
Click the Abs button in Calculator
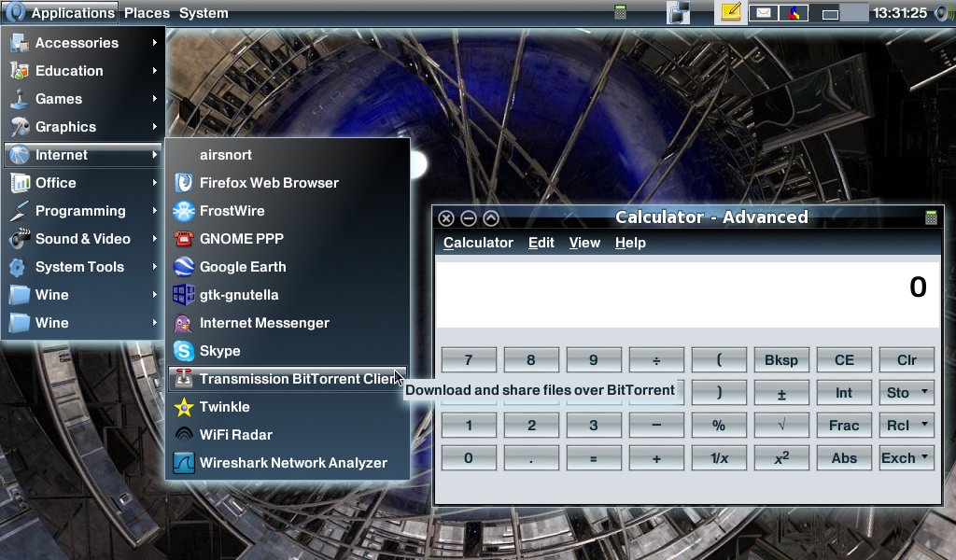point(844,458)
